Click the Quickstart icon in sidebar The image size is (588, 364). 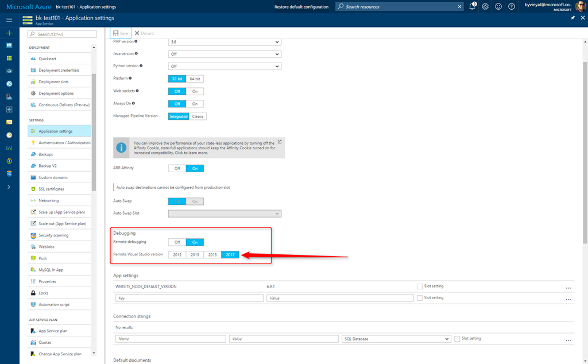[x=33, y=59]
